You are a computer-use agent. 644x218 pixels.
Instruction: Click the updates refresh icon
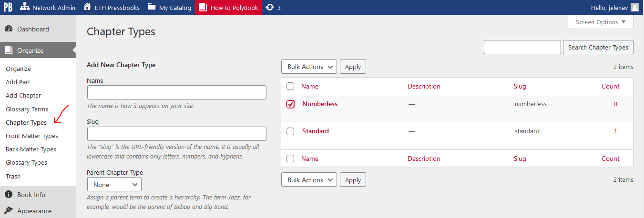coord(270,7)
